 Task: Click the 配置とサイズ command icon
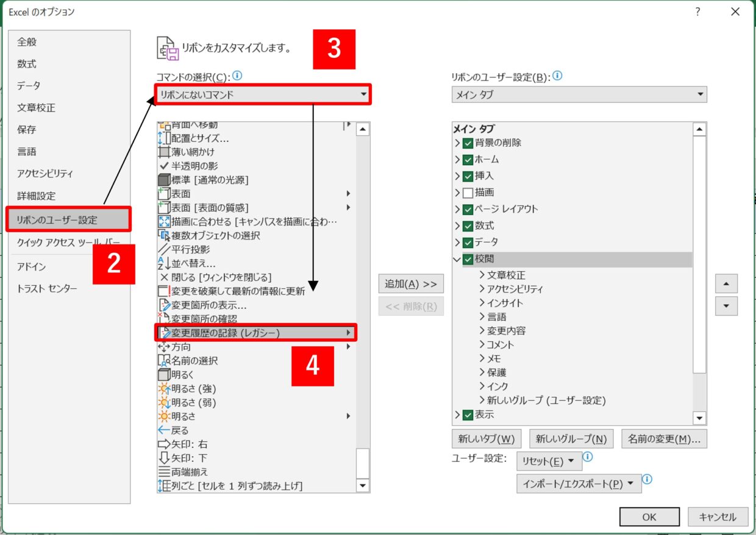click(164, 138)
